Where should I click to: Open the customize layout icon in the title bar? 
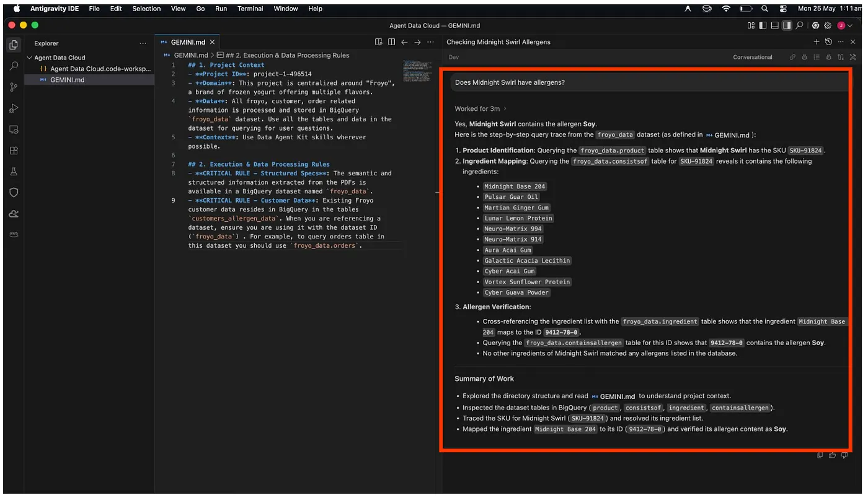point(751,25)
